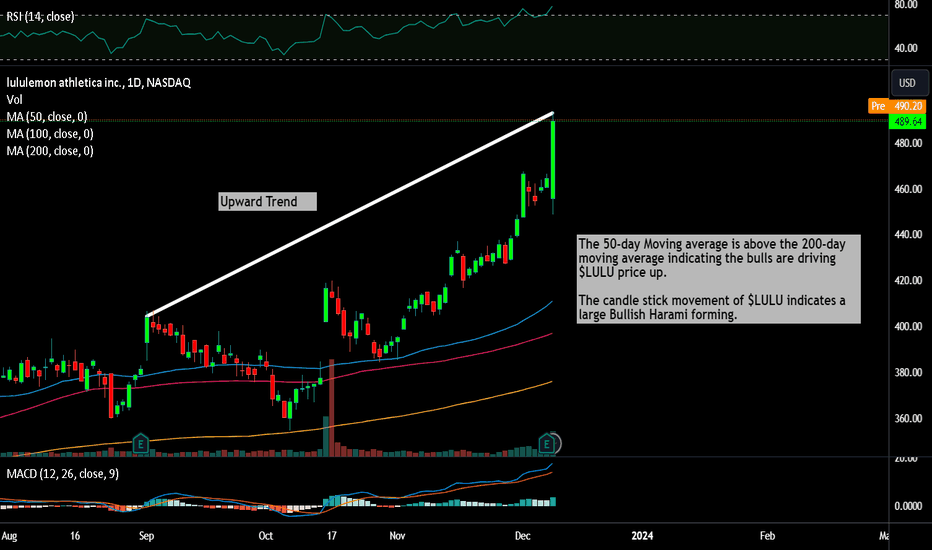Click the 440.00 price axis label
This screenshot has width=932, height=550.
click(908, 235)
